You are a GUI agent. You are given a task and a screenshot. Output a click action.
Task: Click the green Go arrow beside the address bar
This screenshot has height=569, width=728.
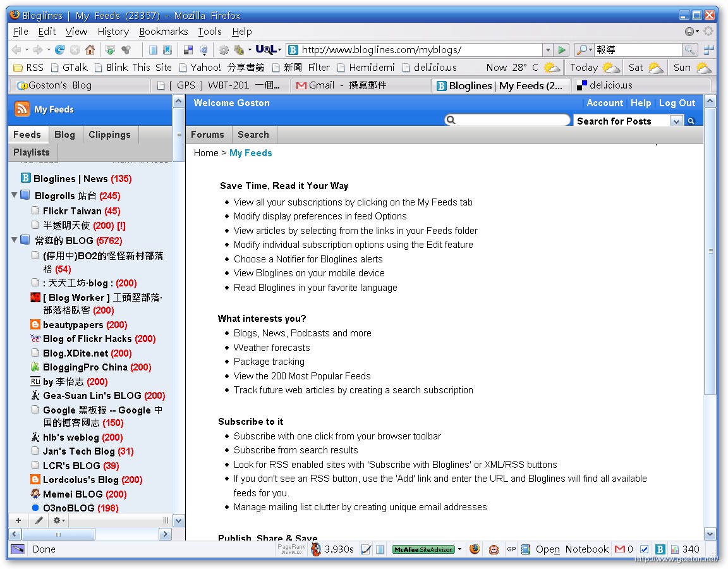pyautogui.click(x=562, y=50)
